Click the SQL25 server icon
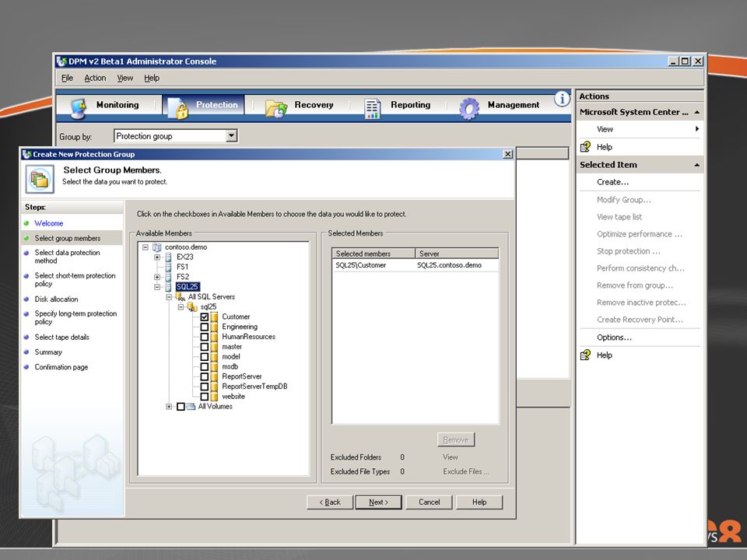Image resolution: width=747 pixels, height=560 pixels. pyautogui.click(x=168, y=287)
